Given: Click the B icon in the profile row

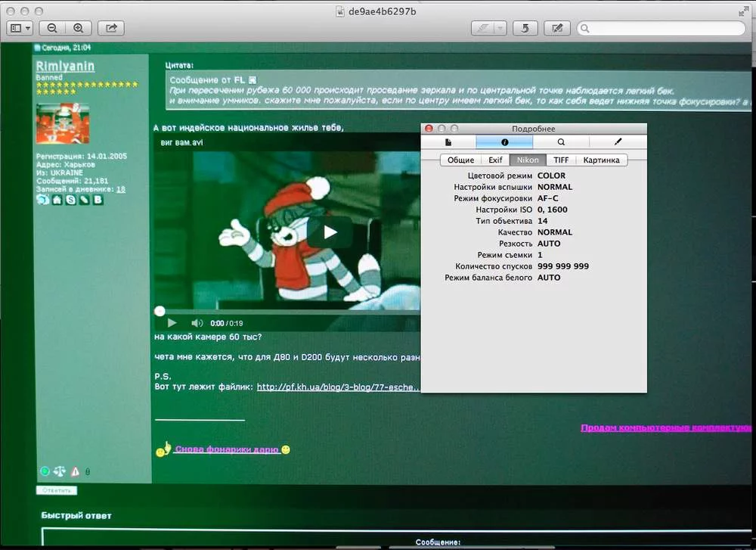Looking at the screenshot, I should [x=98, y=200].
